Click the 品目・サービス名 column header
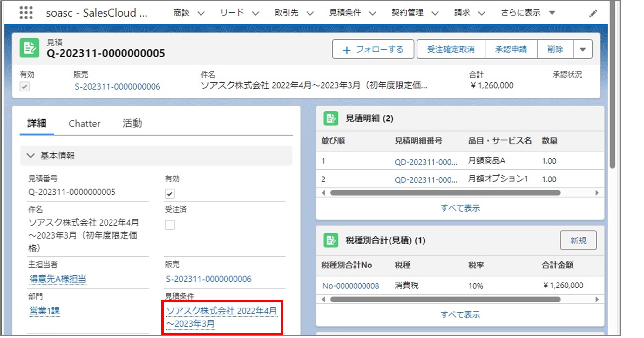This screenshot has width=644, height=338. click(x=500, y=141)
